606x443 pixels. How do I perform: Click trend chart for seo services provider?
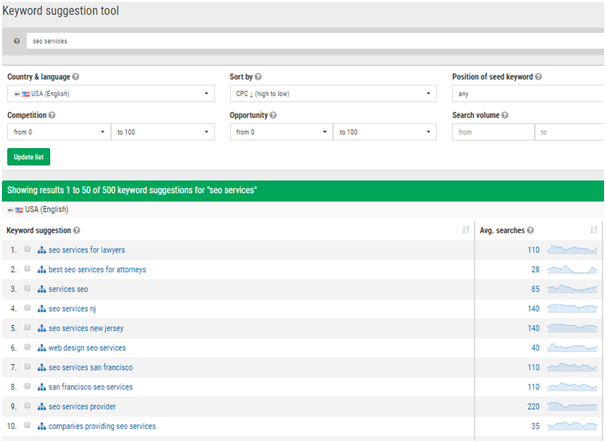tap(572, 406)
